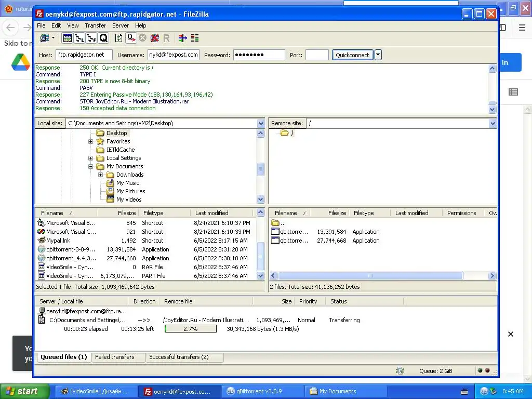Click the Quickconnect button
Image resolution: width=532 pixels, height=399 pixels.
[352, 55]
